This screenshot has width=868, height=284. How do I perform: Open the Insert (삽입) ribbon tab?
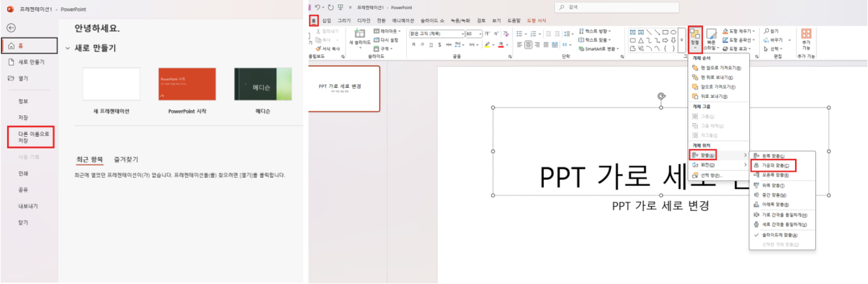[x=326, y=20]
